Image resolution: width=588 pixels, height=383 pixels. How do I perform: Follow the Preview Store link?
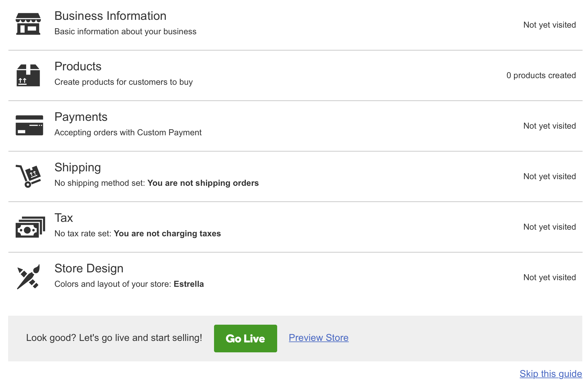tap(319, 338)
